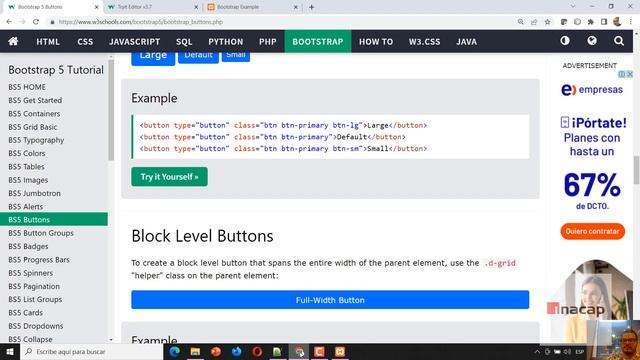Open BS5 Alerts in sidebar
Image resolution: width=640 pixels, height=360 pixels.
point(25,207)
